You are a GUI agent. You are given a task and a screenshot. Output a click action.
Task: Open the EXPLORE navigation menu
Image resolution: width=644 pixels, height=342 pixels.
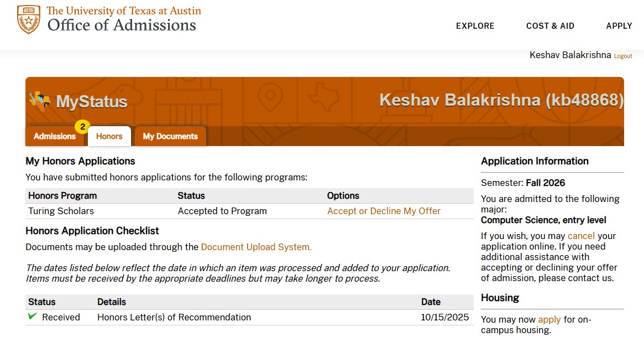(475, 26)
